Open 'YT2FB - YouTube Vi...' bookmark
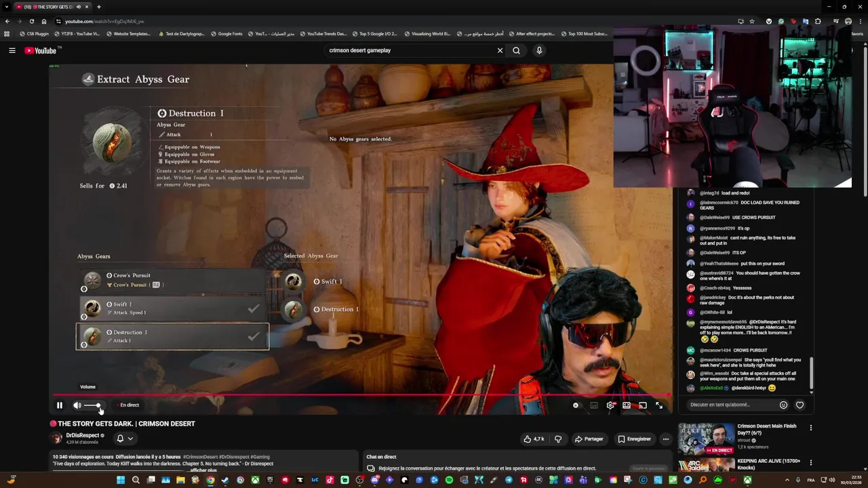868x488 pixels. (x=77, y=33)
